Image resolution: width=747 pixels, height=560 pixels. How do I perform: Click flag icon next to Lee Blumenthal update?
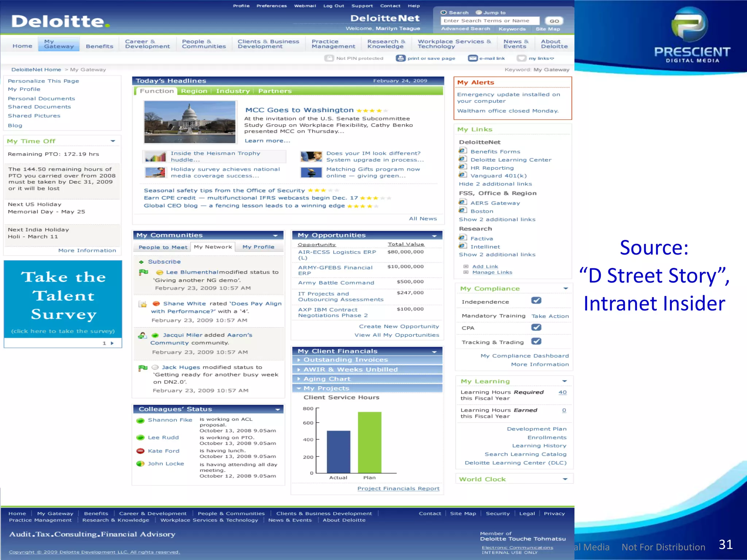coord(143,272)
